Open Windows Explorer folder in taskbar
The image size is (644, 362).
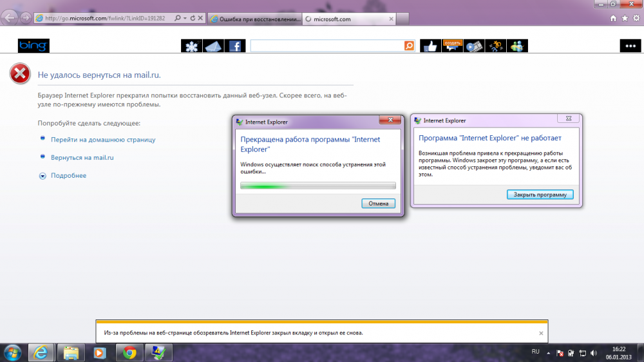[x=71, y=353]
